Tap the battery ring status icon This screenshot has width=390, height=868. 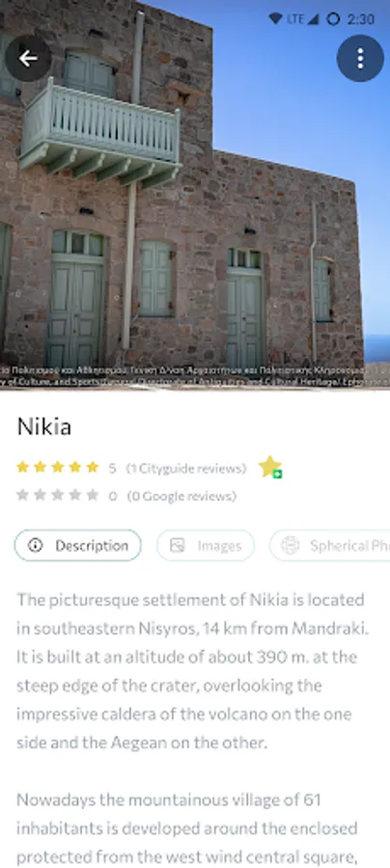(333, 19)
